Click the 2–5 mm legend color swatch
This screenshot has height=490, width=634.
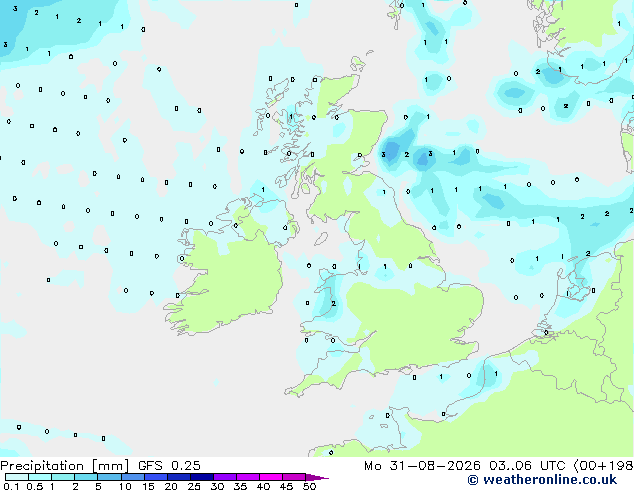coord(86,477)
